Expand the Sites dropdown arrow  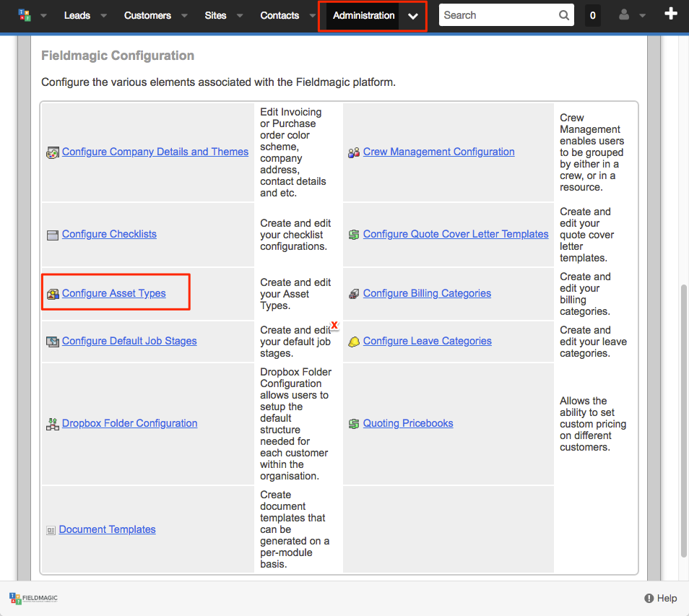coord(240,15)
